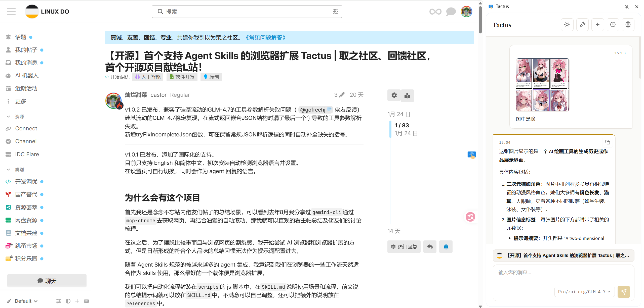Toggle topic notifications with the bell button
The height and width of the screenshot is (308, 644).
coord(446,247)
